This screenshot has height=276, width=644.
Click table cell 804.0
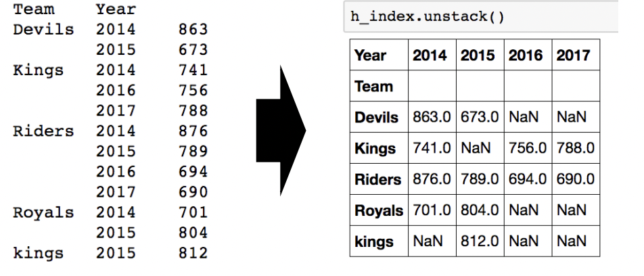[480, 210]
